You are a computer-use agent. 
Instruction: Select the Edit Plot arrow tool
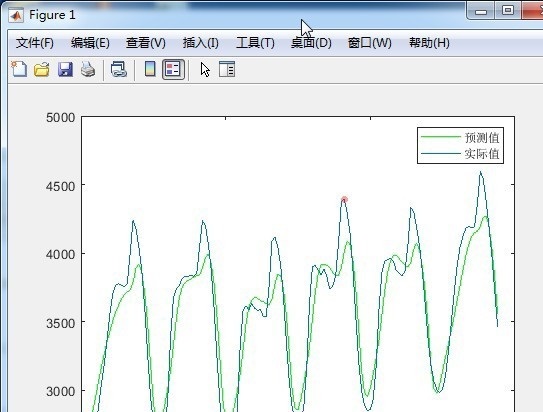click(205, 70)
